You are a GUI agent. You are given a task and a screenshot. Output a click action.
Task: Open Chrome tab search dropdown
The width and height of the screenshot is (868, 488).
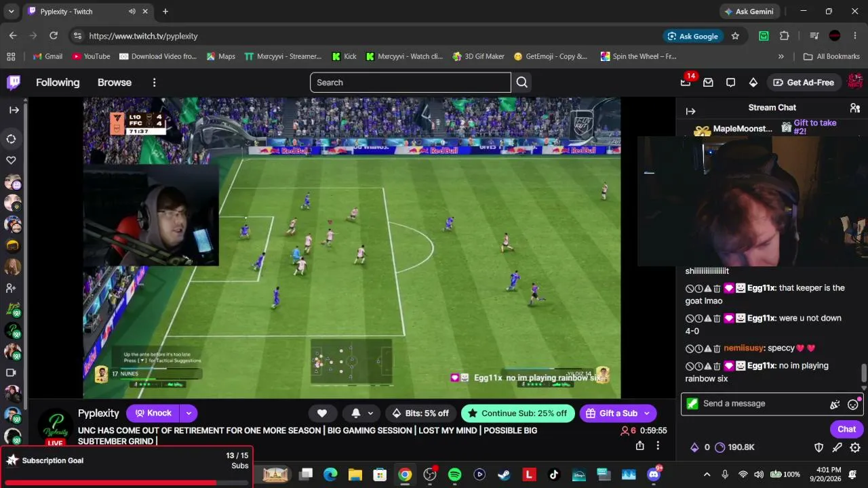tap(11, 12)
